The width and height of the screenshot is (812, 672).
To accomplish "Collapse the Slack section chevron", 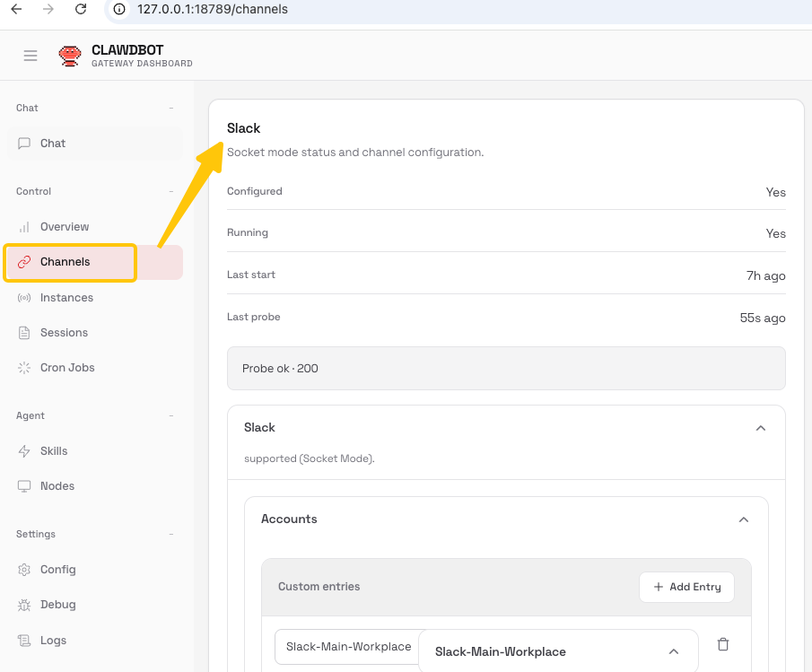I will [761, 428].
